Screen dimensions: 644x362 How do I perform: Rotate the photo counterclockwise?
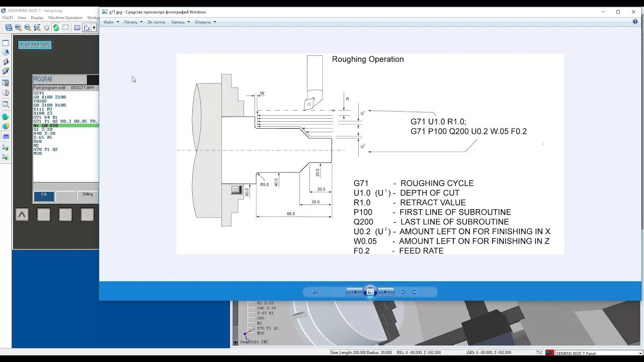(403, 292)
